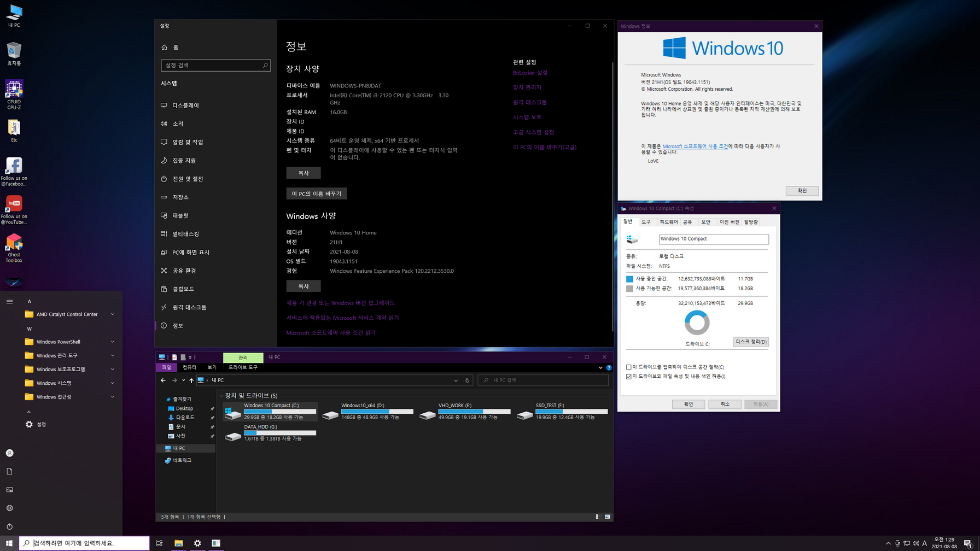The height and width of the screenshot is (551, 980).
Task: Launch CPUID CPU-Z desktop shortcut
Action: pos(14,95)
